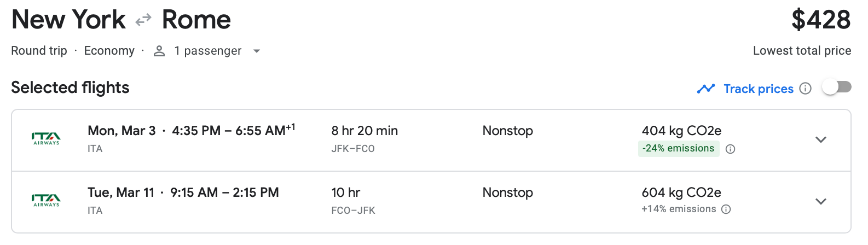Click info icon beside -24% emissions
Screen dimensions: 868x245
pos(730,149)
